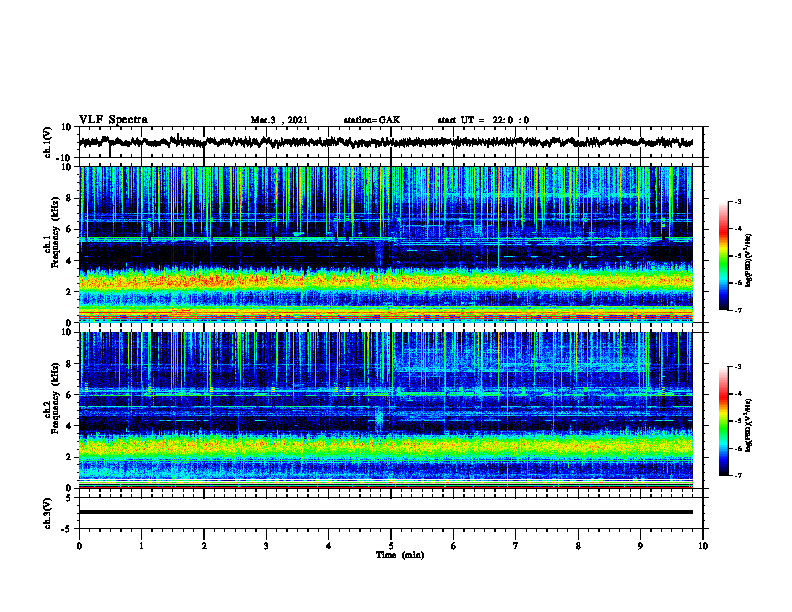Click the ch.2 spectrogram plot area

point(385,410)
